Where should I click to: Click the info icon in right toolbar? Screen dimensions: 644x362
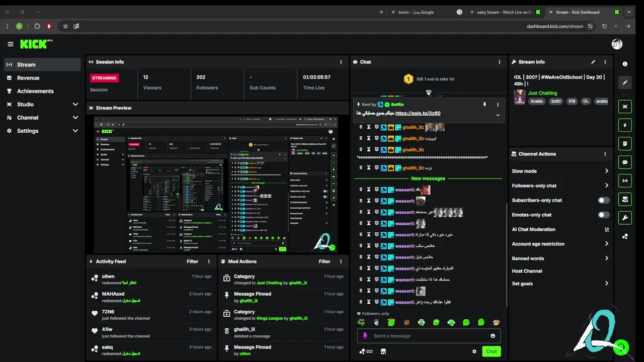pos(625,64)
